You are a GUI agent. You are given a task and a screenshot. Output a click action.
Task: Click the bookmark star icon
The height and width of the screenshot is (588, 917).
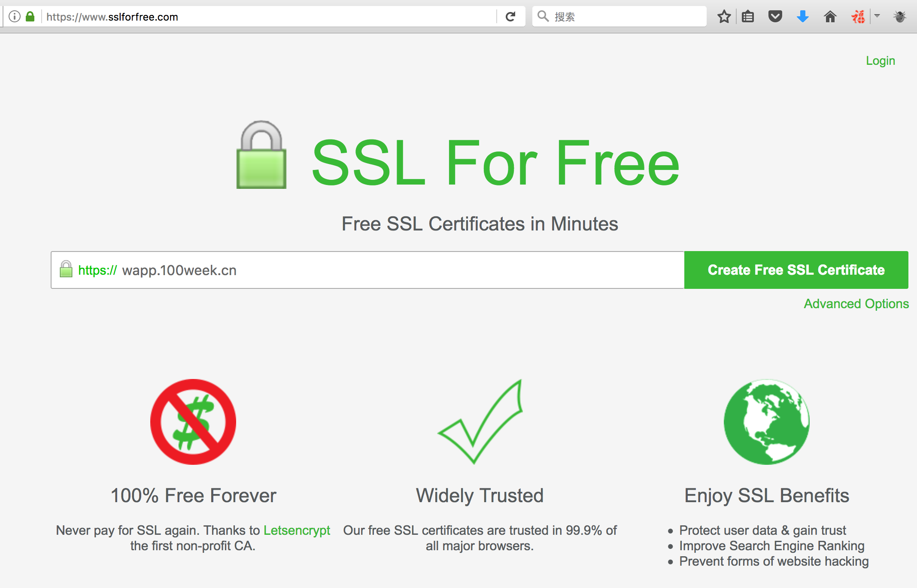[x=724, y=17]
